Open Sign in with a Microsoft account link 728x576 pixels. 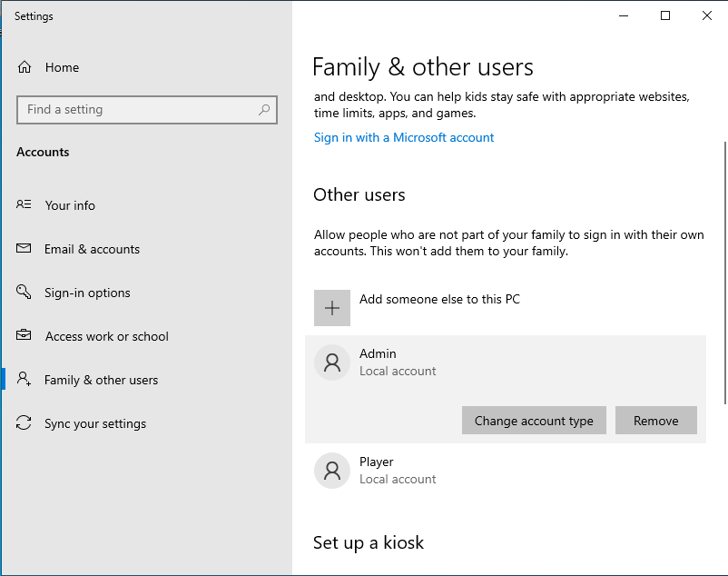click(404, 137)
